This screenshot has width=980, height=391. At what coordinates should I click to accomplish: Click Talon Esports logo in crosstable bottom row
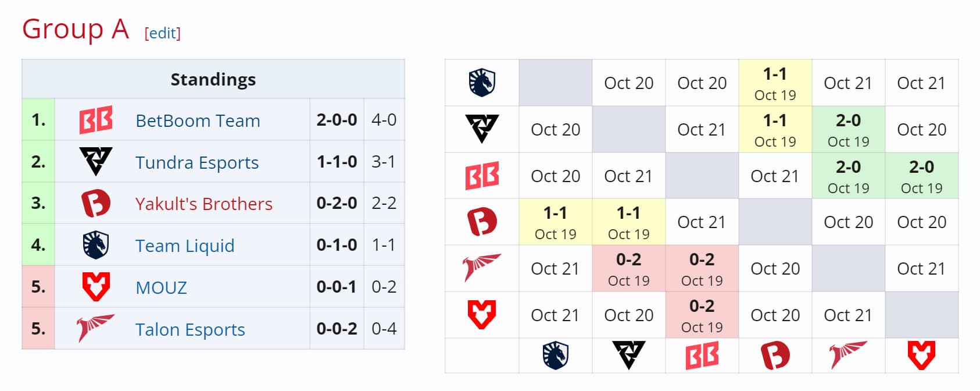click(848, 355)
